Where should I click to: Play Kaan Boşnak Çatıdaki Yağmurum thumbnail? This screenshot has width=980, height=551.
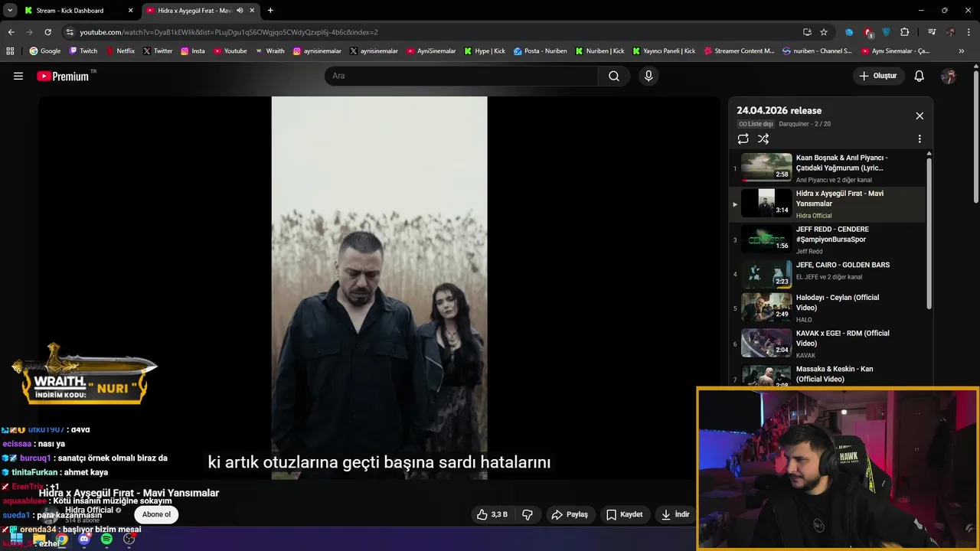point(766,167)
